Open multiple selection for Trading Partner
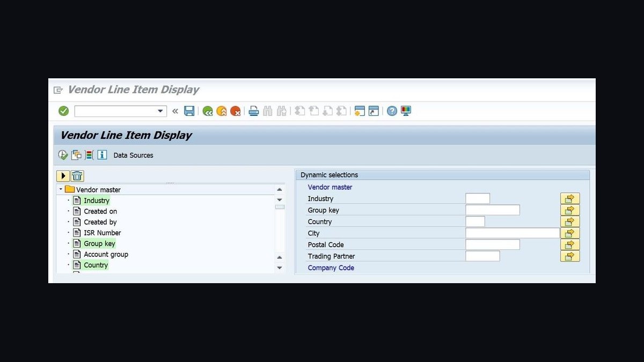This screenshot has height=362, width=644. (x=570, y=256)
